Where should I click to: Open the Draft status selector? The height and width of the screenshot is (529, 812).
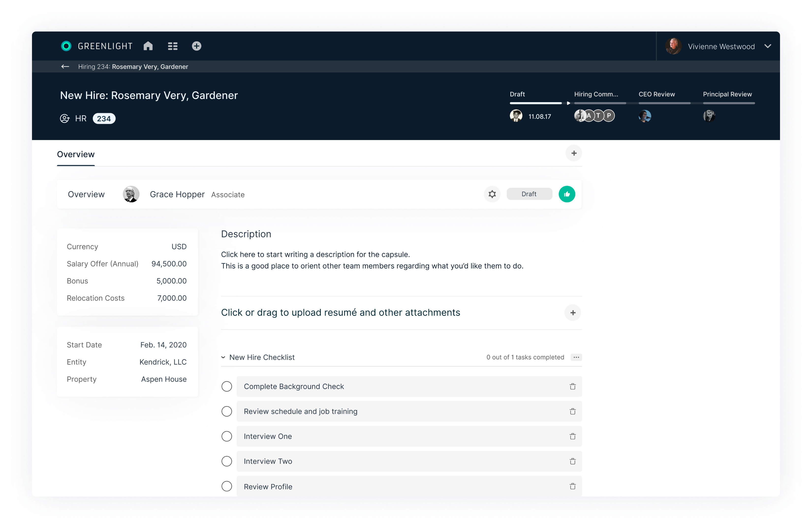click(x=529, y=194)
